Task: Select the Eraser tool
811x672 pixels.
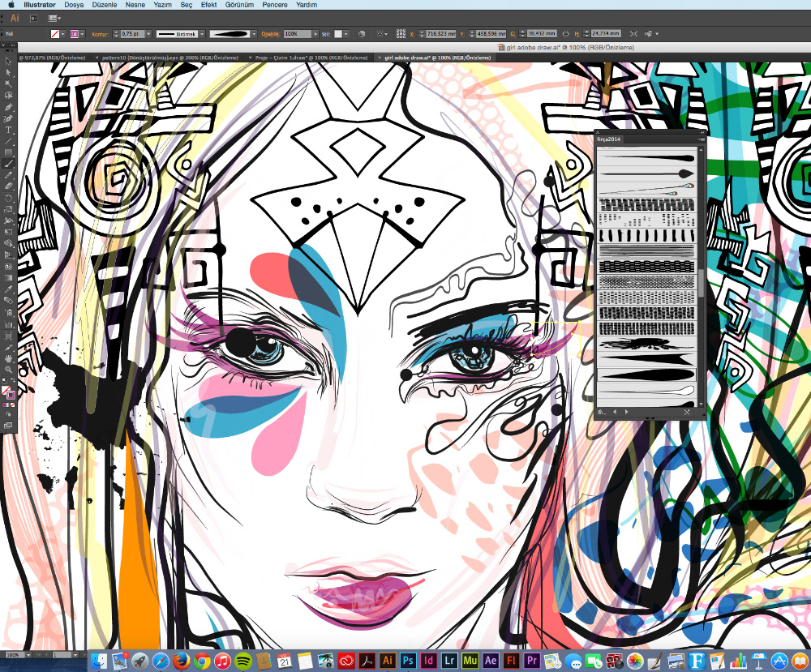Action: coord(8,186)
